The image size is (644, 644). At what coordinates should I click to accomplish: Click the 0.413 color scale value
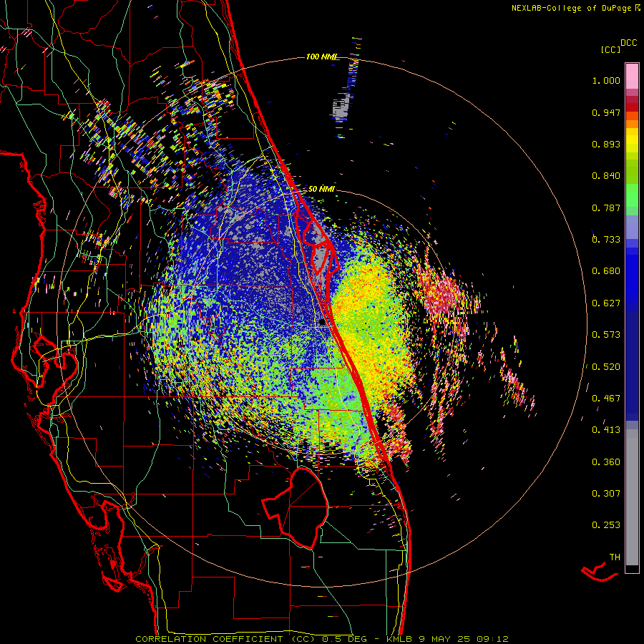[x=606, y=430]
